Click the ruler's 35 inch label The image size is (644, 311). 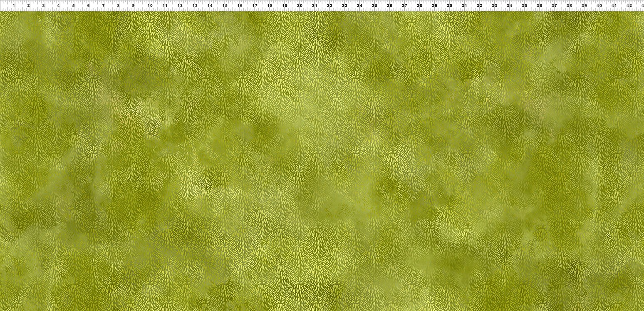[524, 6]
